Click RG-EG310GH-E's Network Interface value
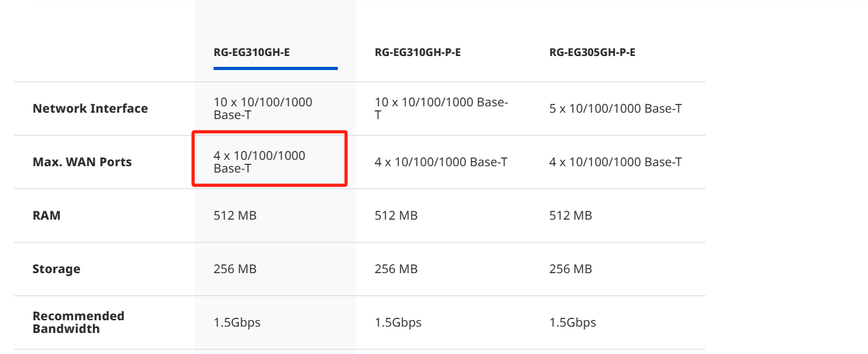Image resolution: width=868 pixels, height=354 pixels. click(263, 108)
